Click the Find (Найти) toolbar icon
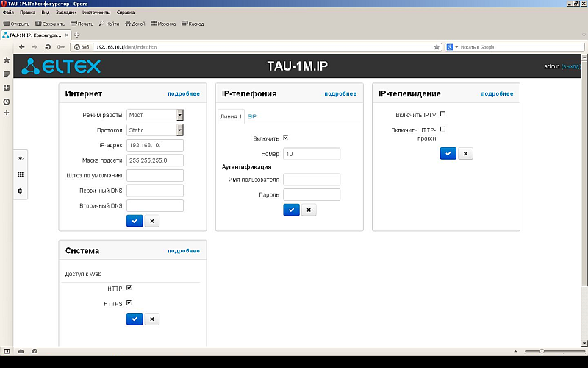588x368 pixels. point(109,24)
